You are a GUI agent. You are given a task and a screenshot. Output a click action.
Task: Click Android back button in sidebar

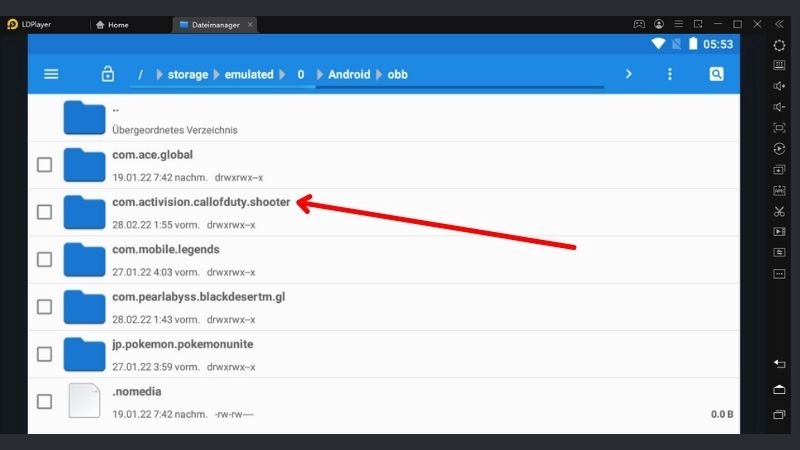pos(779,364)
